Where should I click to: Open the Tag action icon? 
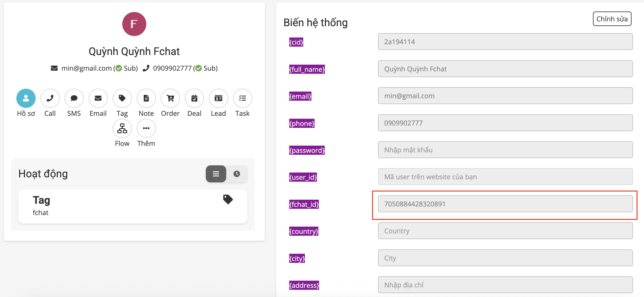(122, 98)
